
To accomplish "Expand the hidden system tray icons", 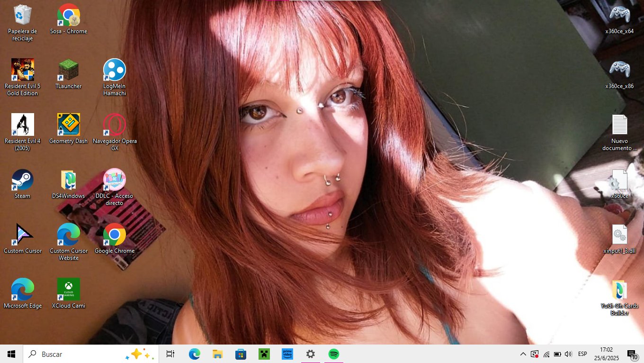I will tap(523, 354).
